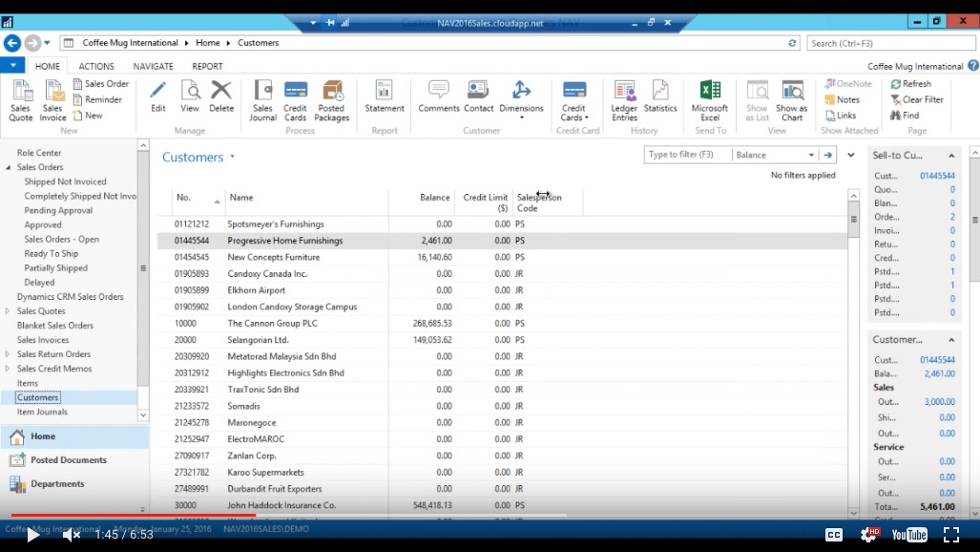Create a new Sales Quote
The width and height of the screenshot is (980, 552).
(x=20, y=102)
